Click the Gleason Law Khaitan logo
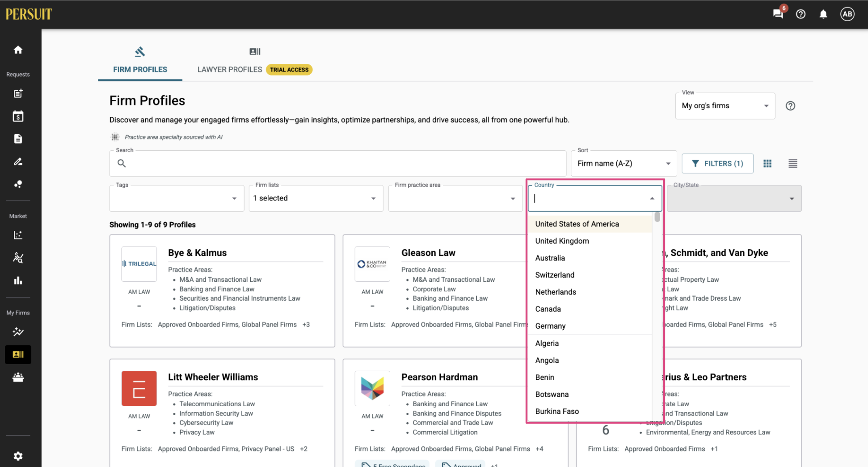The image size is (868, 467). (x=372, y=264)
